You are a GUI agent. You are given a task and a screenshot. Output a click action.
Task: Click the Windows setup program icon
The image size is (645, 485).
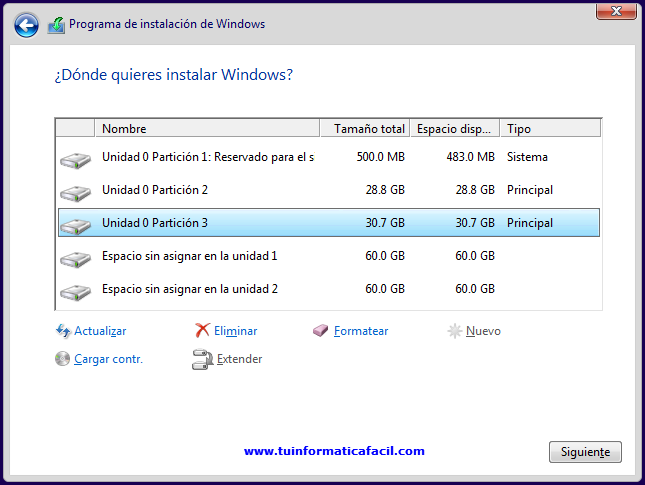click(56, 25)
